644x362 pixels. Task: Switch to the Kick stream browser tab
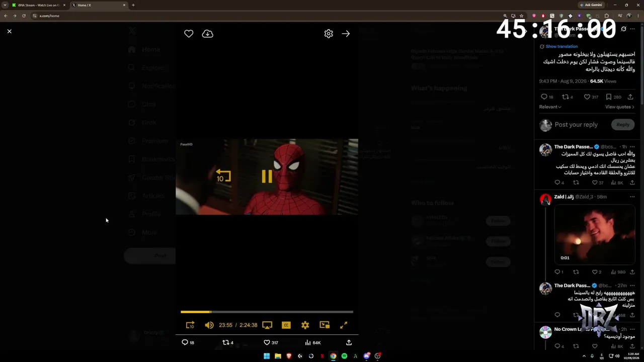coord(39,5)
